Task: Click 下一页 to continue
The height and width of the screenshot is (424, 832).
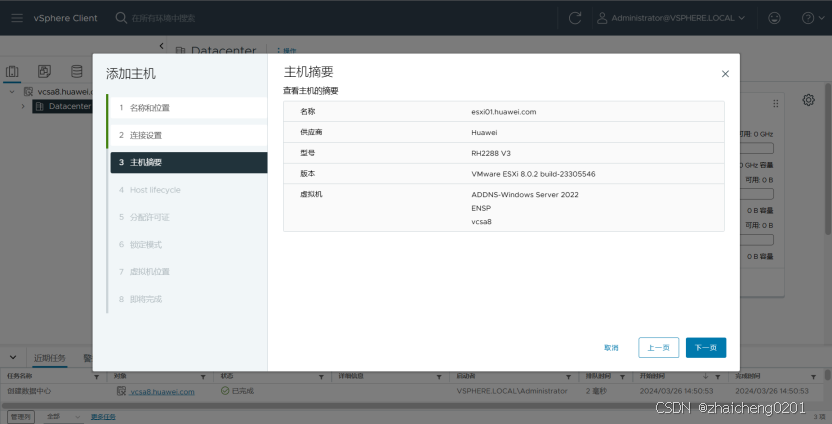Action: [x=706, y=348]
